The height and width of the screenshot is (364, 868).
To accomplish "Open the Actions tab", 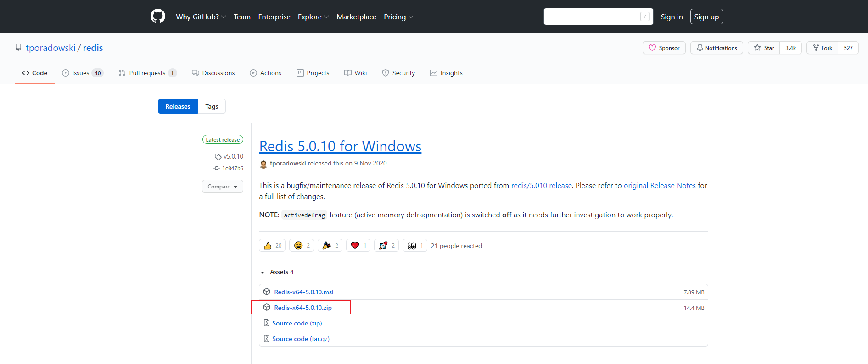I will pos(265,73).
